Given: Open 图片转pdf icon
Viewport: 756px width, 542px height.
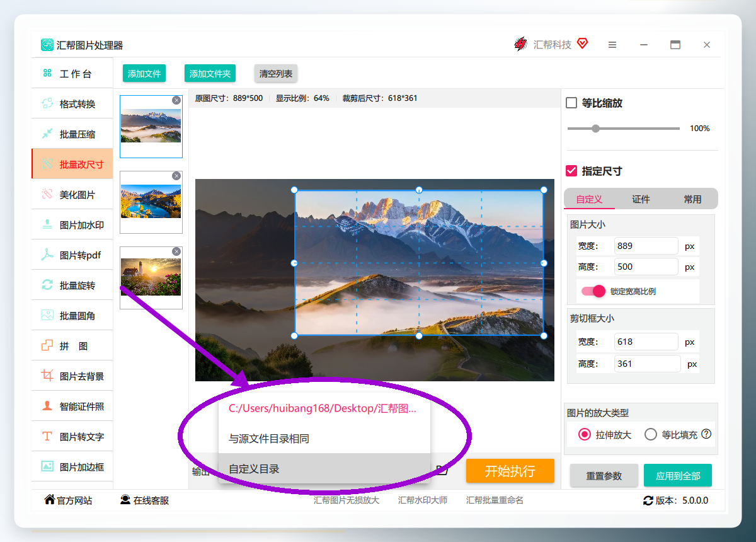Looking at the screenshot, I should tap(47, 255).
